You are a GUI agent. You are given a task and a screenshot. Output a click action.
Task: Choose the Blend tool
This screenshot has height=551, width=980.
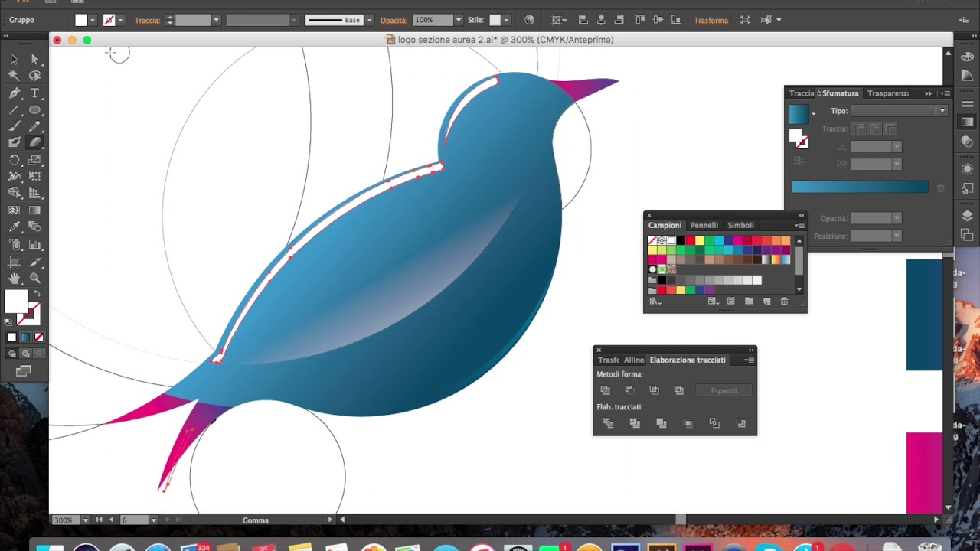pos(34,227)
